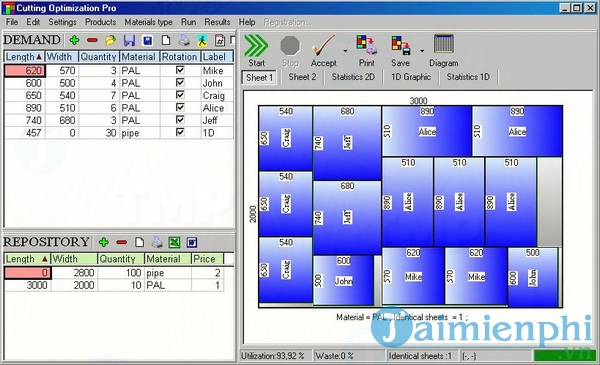Switch to Statistics 2D tab

353,77
